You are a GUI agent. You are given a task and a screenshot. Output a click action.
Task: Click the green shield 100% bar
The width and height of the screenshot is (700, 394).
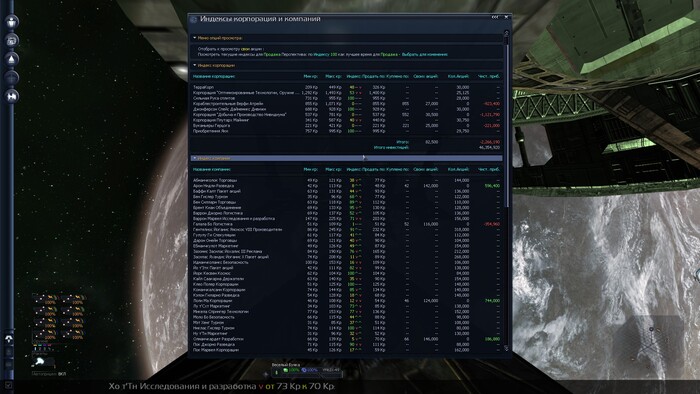click(292, 370)
